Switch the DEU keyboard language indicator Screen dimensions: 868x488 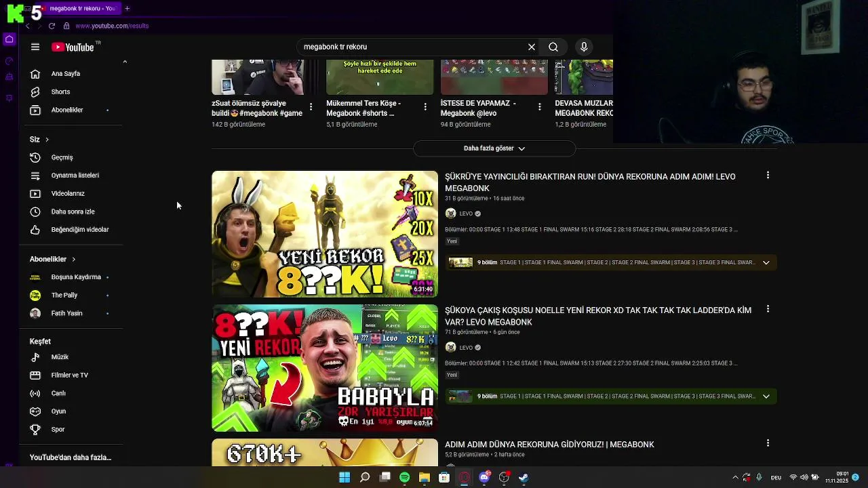775,477
